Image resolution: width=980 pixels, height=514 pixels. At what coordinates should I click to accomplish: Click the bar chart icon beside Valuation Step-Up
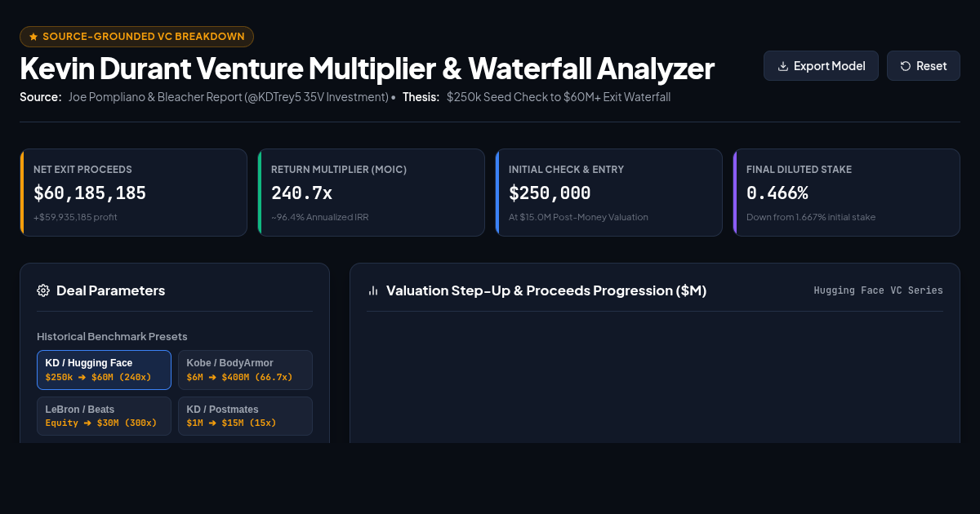pyautogui.click(x=373, y=290)
